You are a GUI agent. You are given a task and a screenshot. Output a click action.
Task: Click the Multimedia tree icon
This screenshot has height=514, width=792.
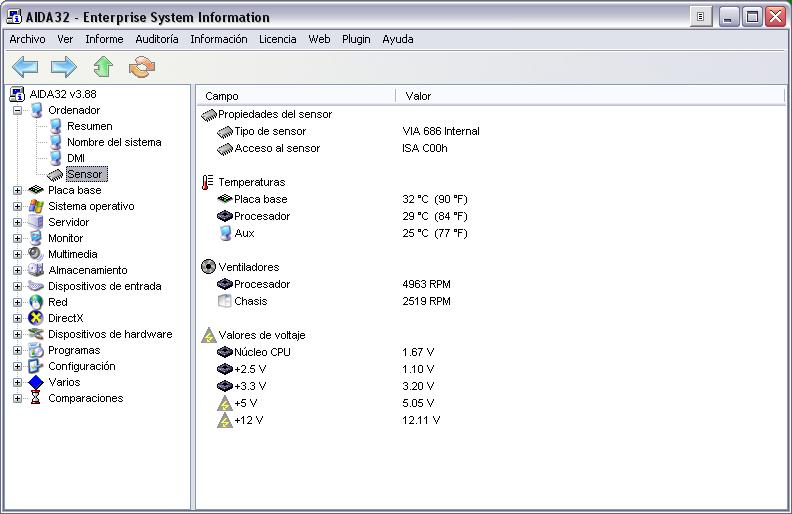pos(37,254)
